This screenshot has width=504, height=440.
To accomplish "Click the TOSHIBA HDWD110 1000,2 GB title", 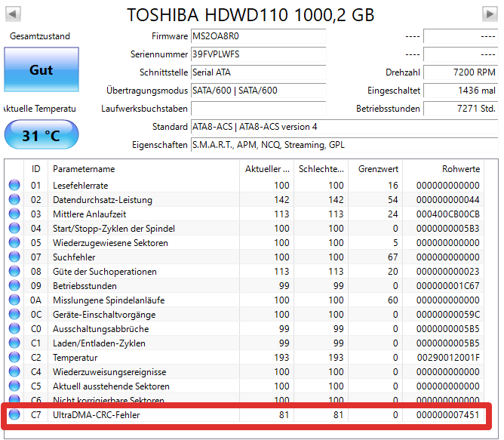I will coord(250,15).
